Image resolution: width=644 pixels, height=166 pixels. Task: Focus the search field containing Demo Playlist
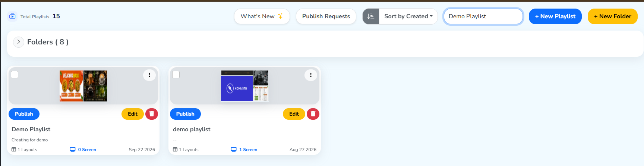pyautogui.click(x=483, y=16)
